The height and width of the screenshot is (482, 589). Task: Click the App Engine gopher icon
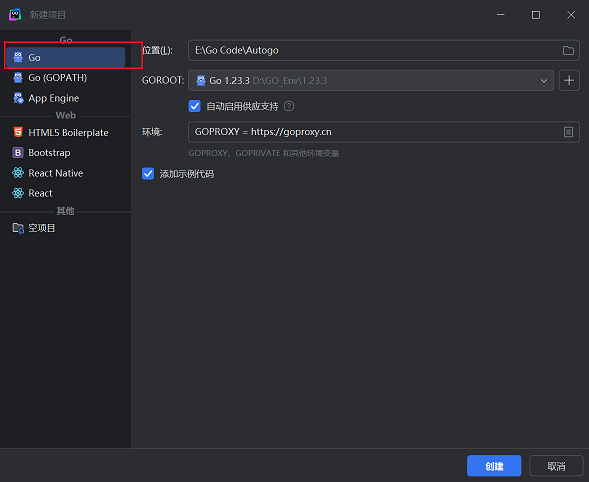point(18,98)
